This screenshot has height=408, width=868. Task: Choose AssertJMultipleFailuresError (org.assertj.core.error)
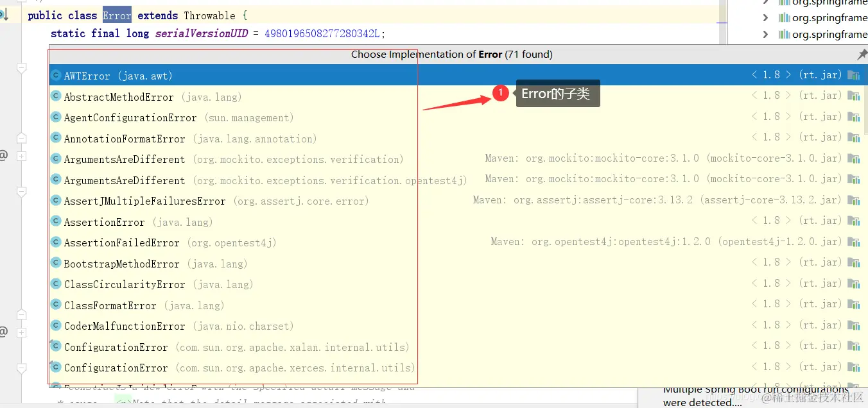(x=455, y=200)
